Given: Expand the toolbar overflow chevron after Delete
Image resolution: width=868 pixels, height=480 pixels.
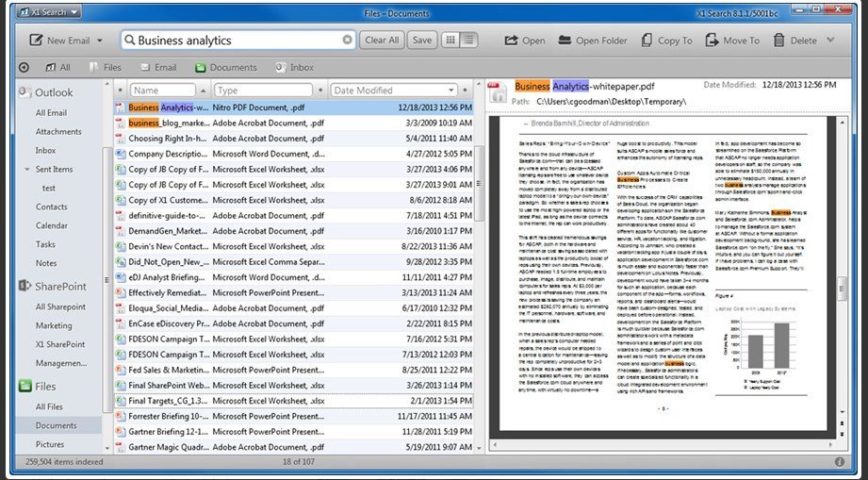Looking at the screenshot, I should click(830, 41).
